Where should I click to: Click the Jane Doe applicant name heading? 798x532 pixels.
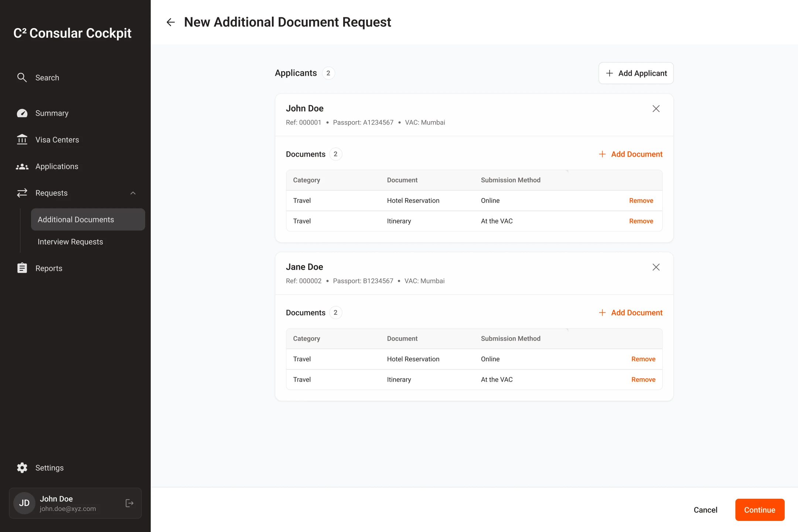(304, 267)
